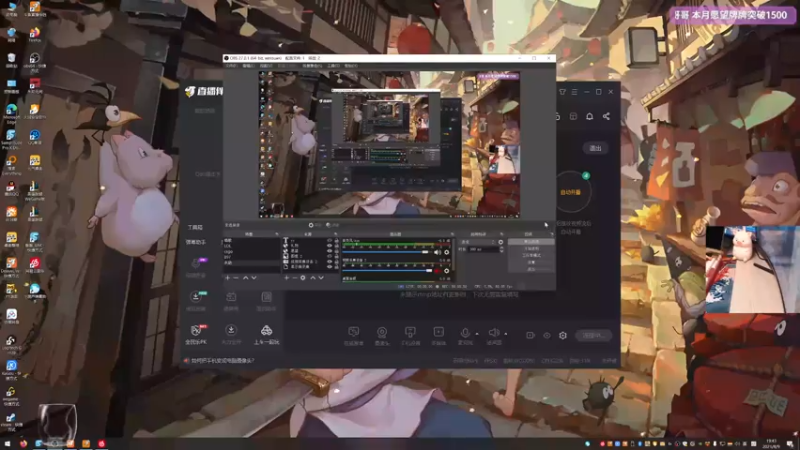This screenshot has width=800, height=450.
Task: Toggle visibility eye of bottom source row
Action: (x=329, y=267)
